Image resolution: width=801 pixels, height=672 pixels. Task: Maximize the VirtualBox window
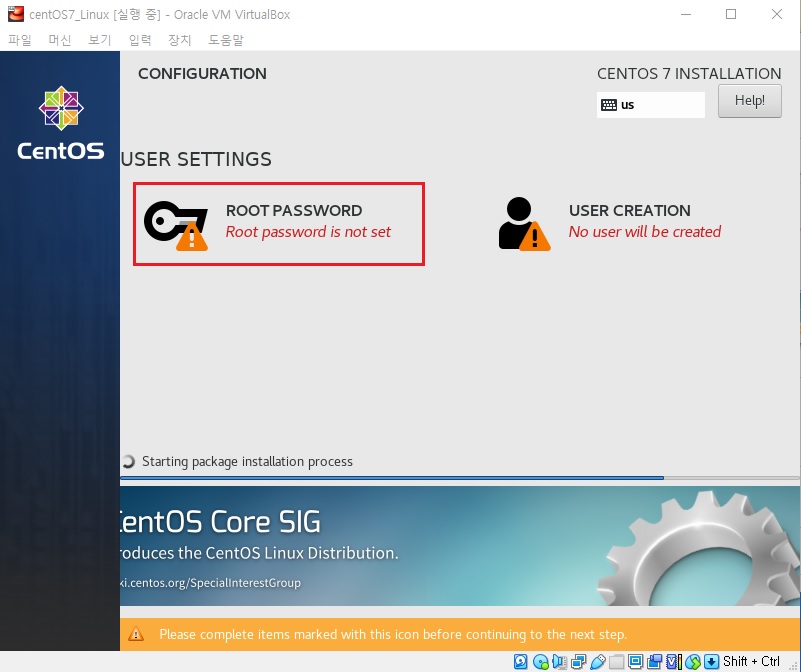coord(731,14)
